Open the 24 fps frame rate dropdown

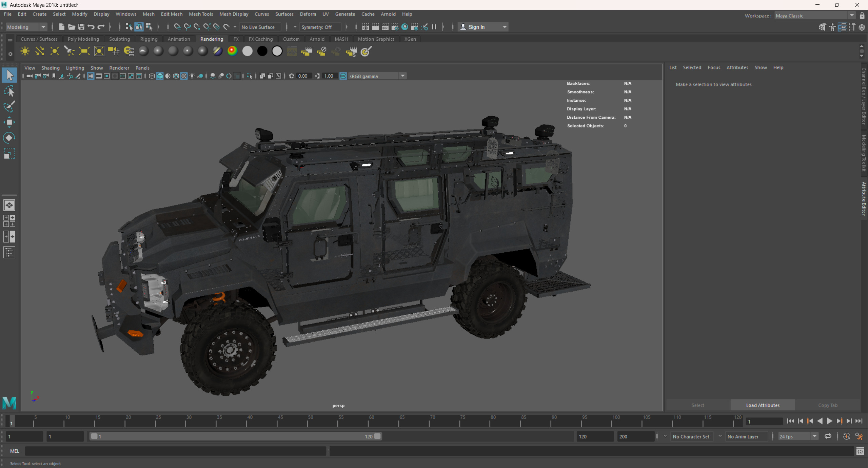coord(798,436)
